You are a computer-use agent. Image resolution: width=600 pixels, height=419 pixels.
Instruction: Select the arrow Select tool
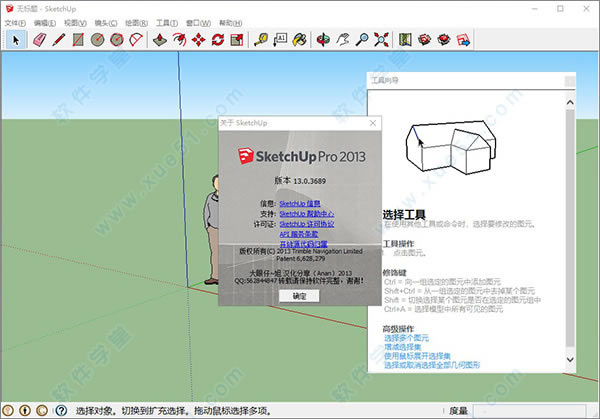16,40
